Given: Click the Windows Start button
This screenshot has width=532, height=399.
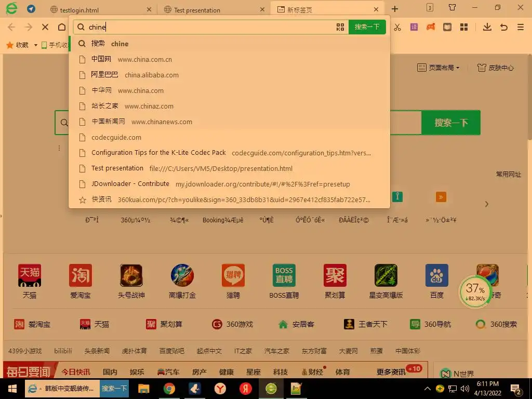Looking at the screenshot, I should (x=12, y=389).
